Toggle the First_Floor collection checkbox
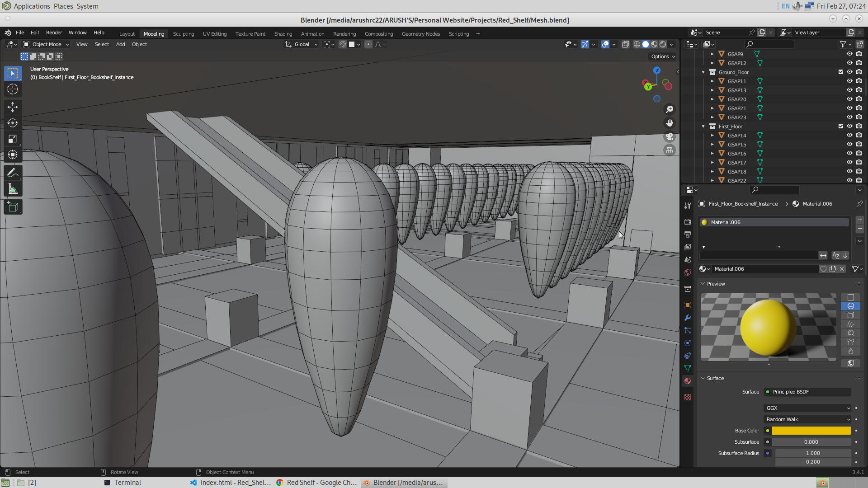Viewport: 868px width, 488px height. 840,127
